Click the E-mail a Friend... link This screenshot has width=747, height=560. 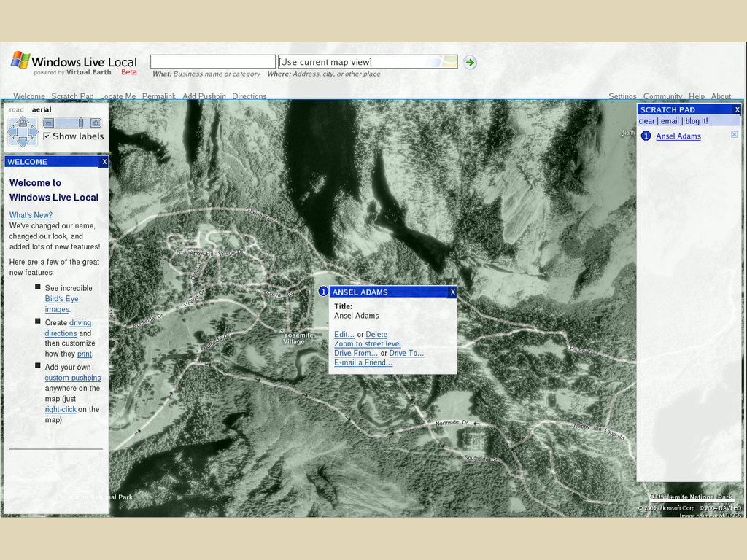(x=363, y=362)
